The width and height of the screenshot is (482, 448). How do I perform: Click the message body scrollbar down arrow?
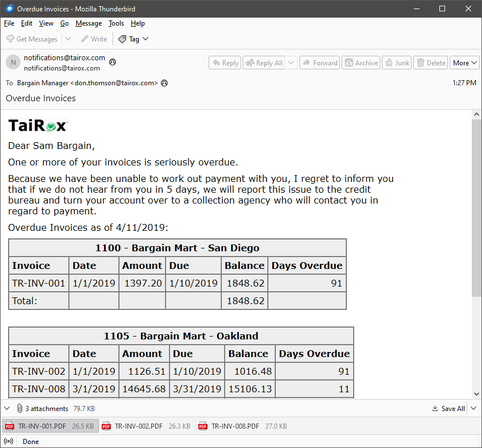(x=476, y=394)
